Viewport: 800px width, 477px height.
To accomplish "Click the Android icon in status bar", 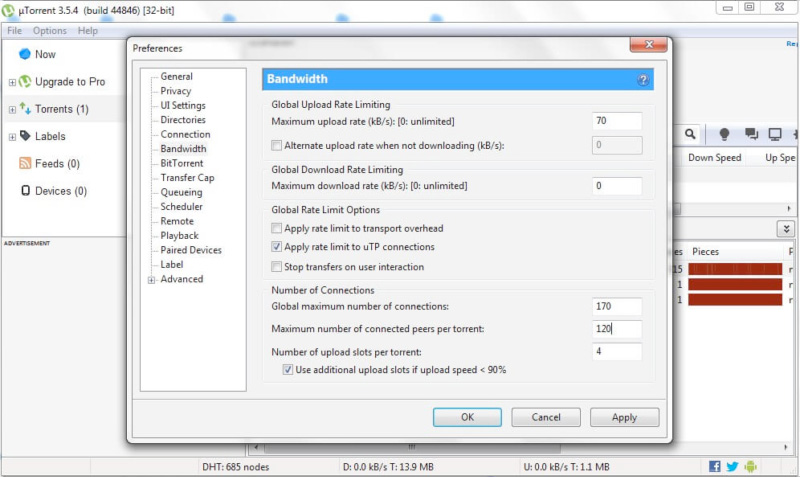I will 750,466.
